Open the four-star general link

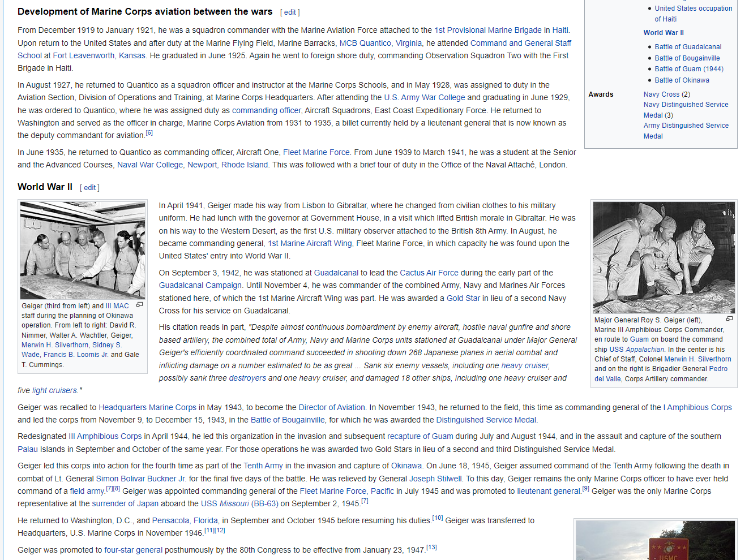click(x=133, y=550)
